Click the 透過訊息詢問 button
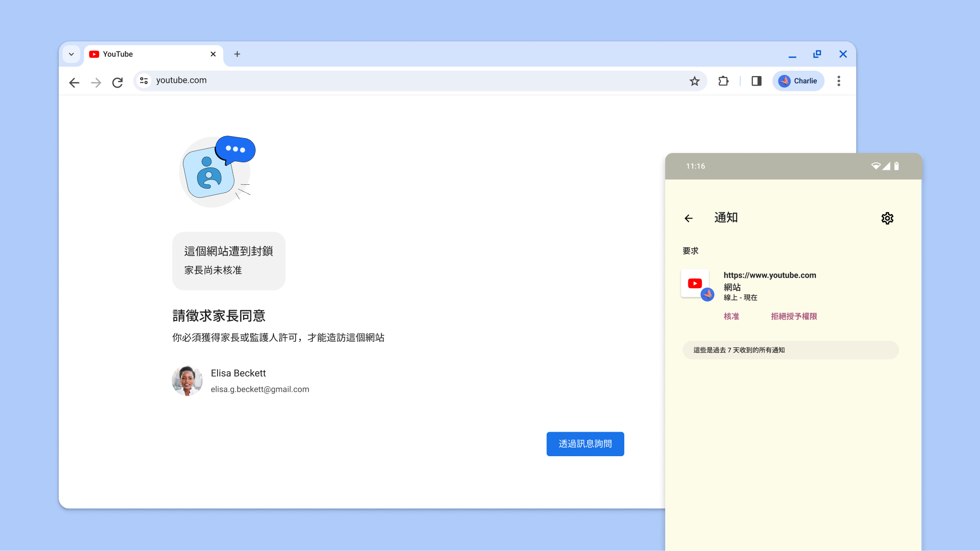The height and width of the screenshot is (551, 980). (x=585, y=444)
